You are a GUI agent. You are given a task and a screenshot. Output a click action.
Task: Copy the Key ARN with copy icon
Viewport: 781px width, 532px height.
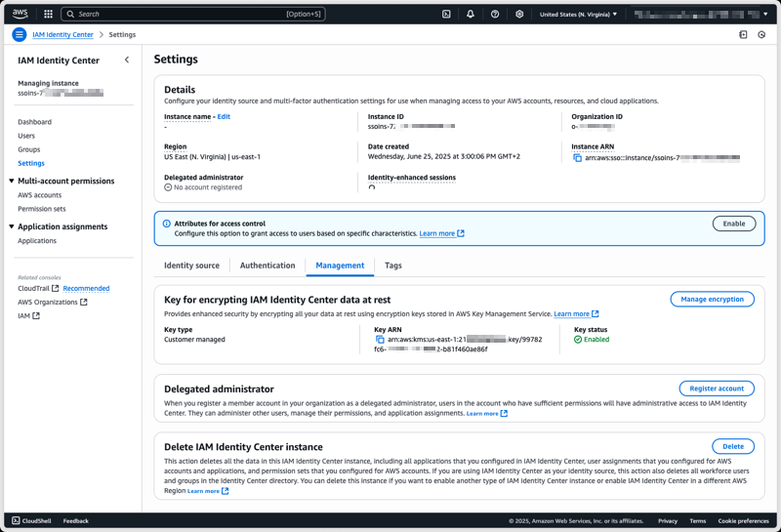(380, 340)
